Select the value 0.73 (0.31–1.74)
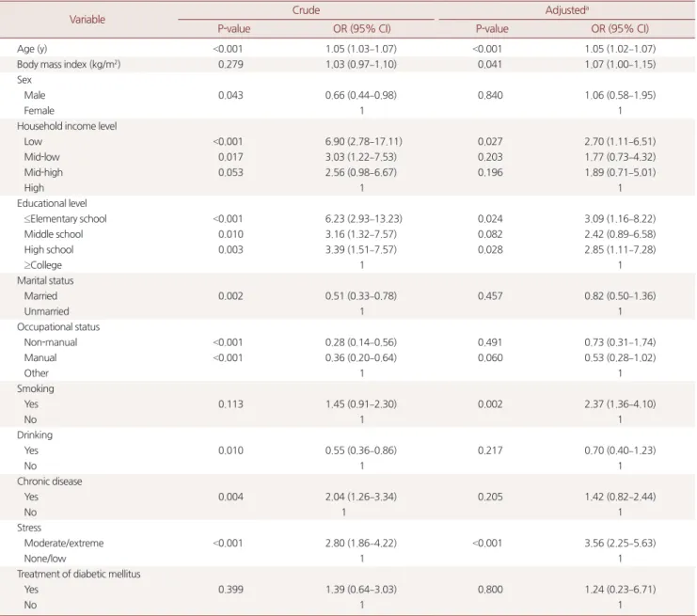697x616 pixels. point(620,342)
